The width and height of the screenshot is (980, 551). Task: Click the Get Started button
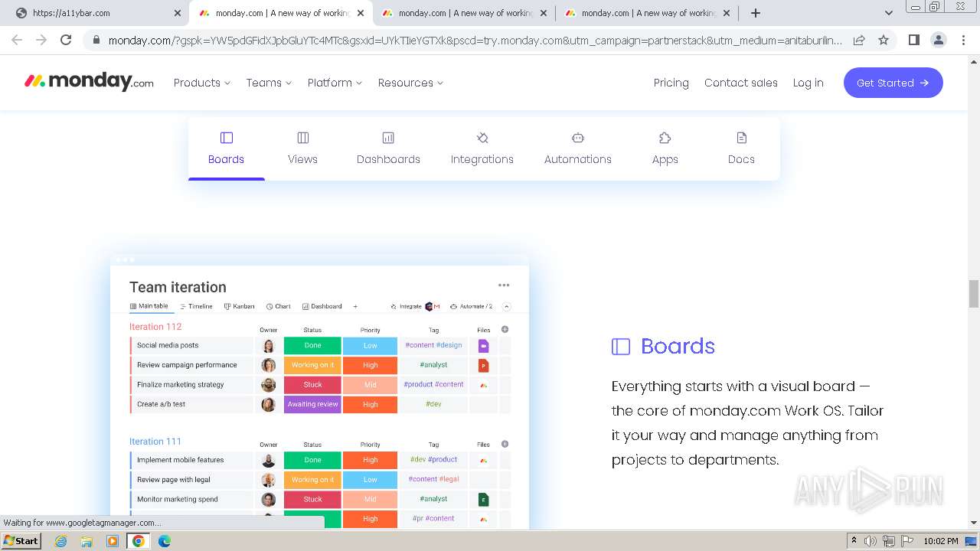(x=893, y=83)
